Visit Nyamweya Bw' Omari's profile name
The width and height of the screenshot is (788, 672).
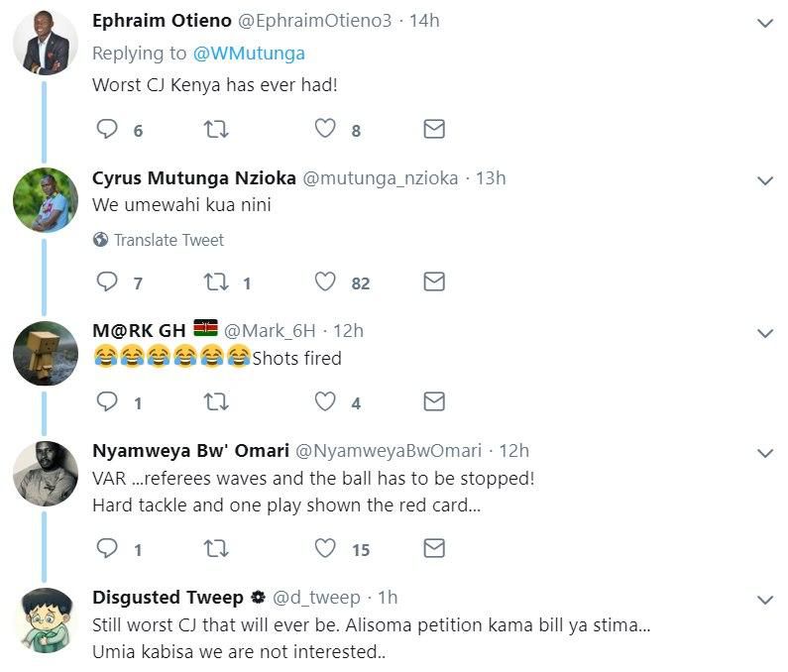coord(190,450)
